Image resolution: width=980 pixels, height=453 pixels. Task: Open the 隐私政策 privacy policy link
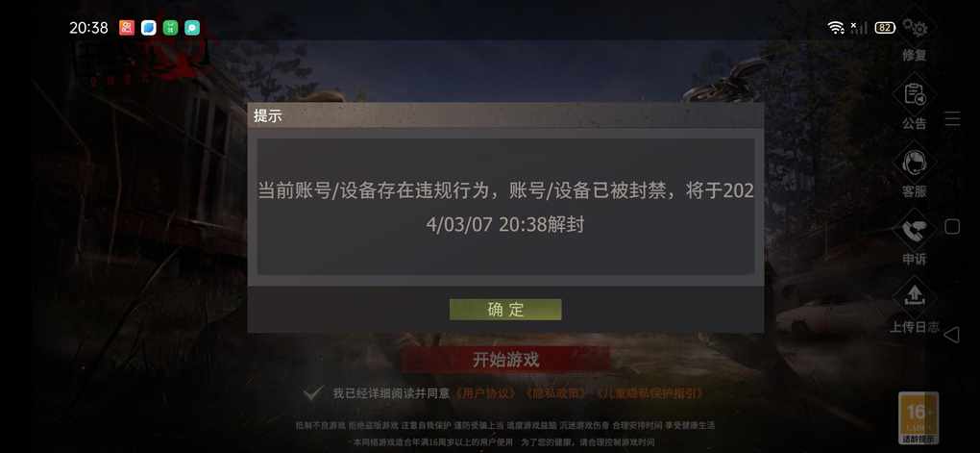tap(556, 393)
